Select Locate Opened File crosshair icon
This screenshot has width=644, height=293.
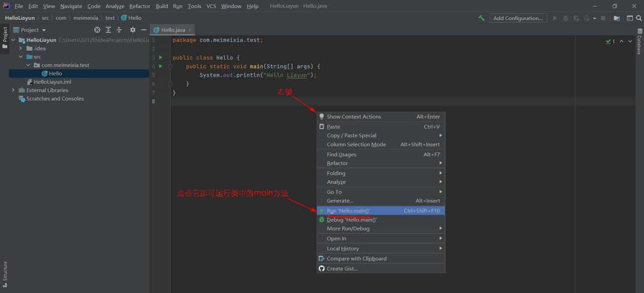click(97, 30)
